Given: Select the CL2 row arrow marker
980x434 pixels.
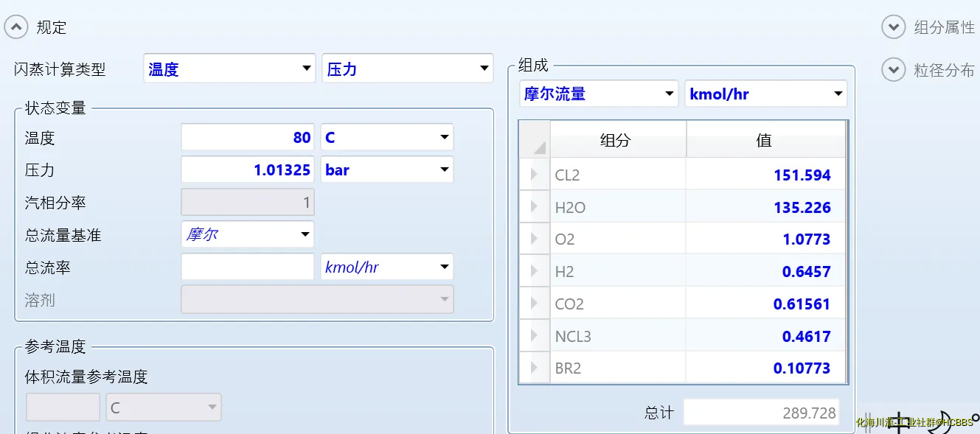Looking at the screenshot, I should click(535, 175).
